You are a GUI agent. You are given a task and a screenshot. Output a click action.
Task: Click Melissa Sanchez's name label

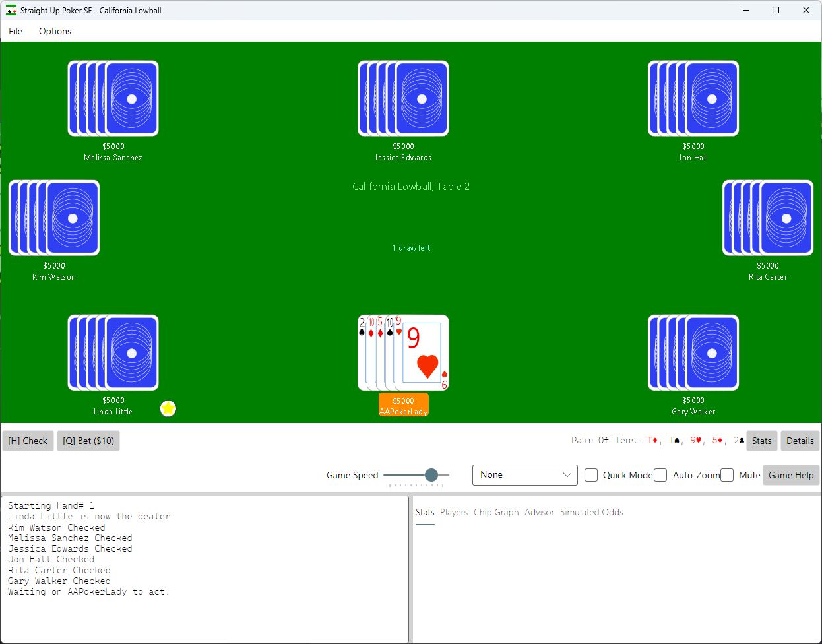click(113, 158)
